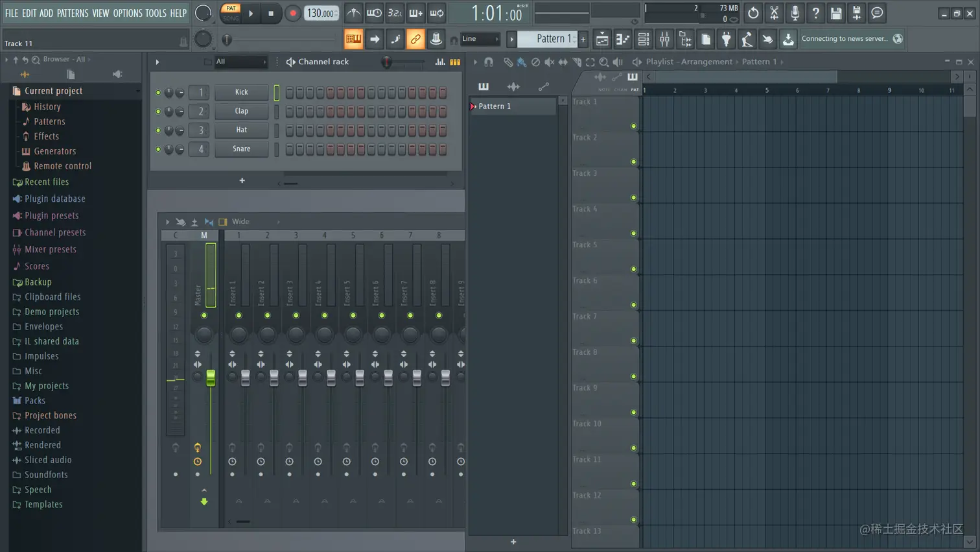The image size is (980, 552).
Task: Expand the Current project tree
Action: pos(53,91)
